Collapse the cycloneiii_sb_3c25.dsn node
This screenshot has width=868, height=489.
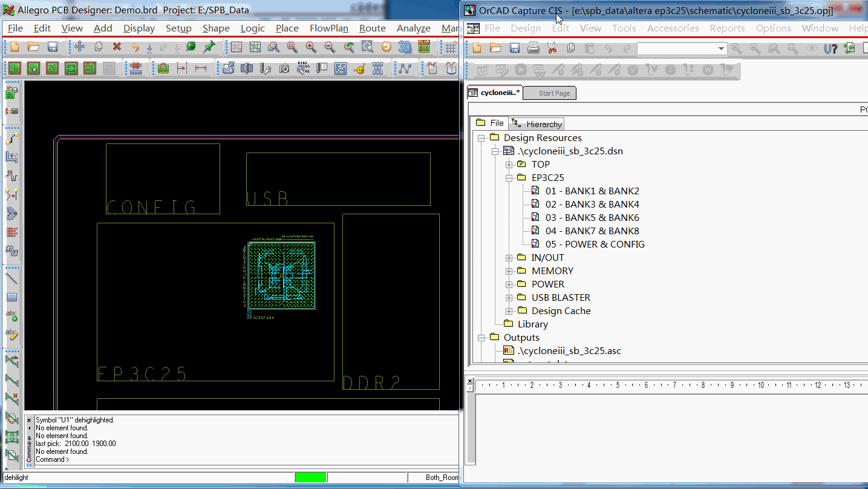point(495,151)
